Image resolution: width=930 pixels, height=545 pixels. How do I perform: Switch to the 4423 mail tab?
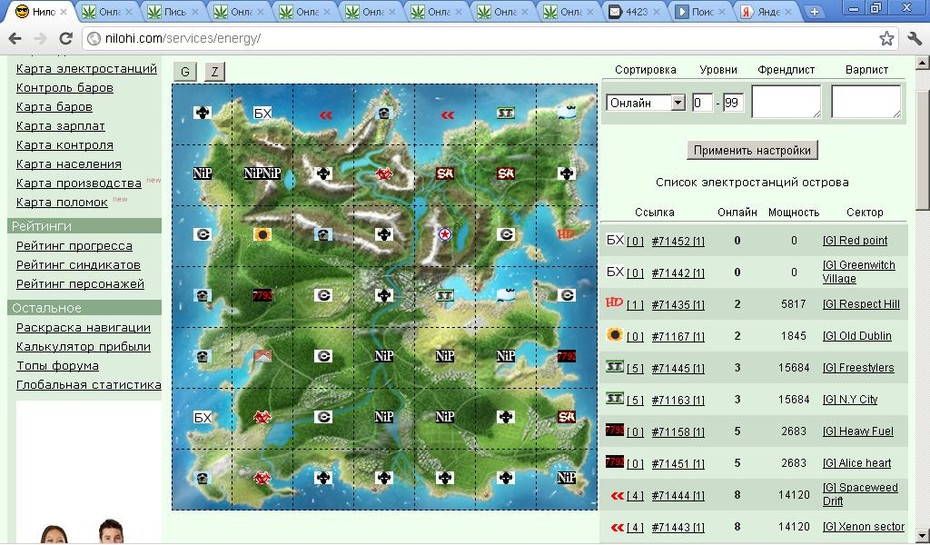pos(635,11)
